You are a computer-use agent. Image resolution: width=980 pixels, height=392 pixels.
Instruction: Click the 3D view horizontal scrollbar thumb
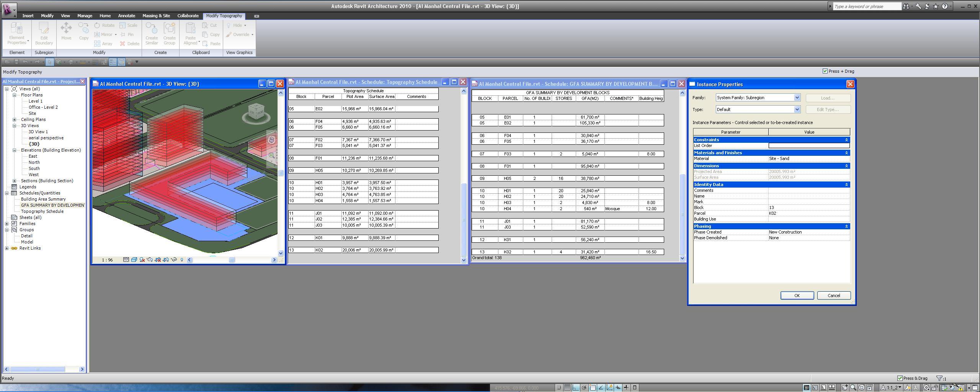coord(232,260)
